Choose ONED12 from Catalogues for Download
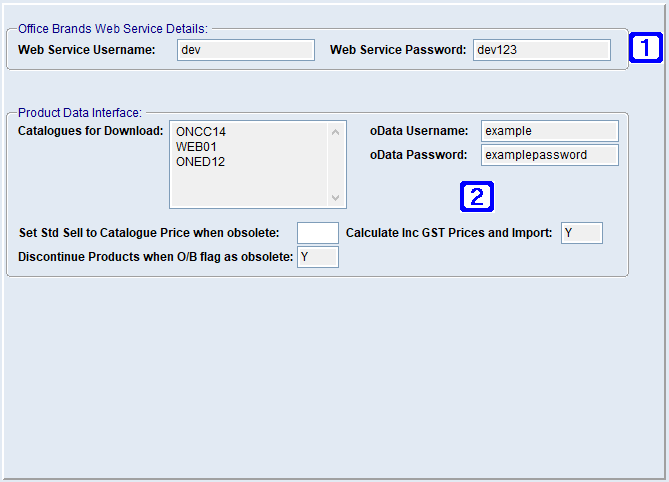Screen dimensions: 669x482 point(200,161)
